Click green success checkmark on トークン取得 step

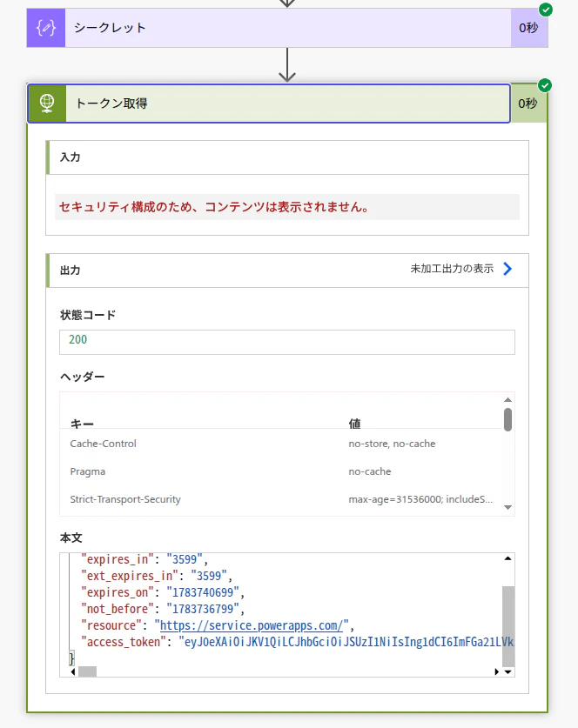pyautogui.click(x=545, y=85)
